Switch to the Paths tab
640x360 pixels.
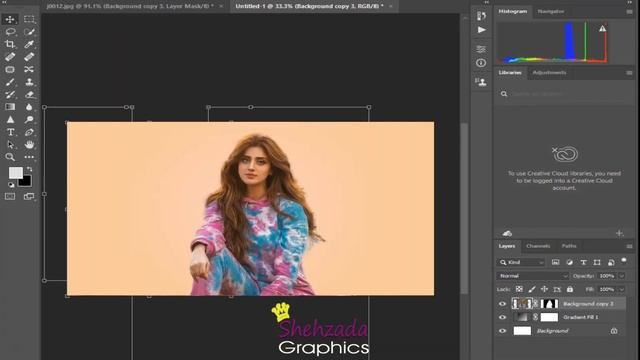tap(569, 246)
